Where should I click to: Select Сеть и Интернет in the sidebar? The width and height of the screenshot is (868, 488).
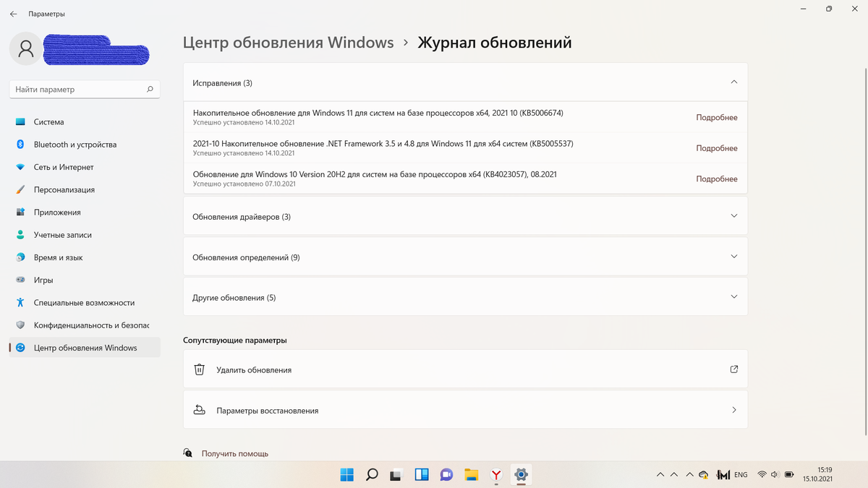85,167
